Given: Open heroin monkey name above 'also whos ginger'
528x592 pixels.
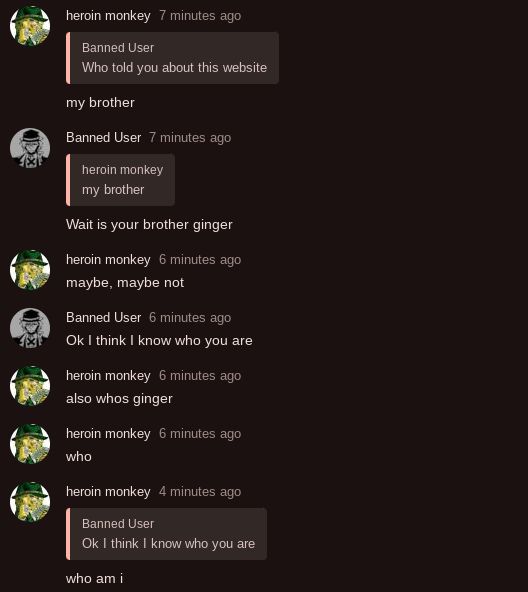Looking at the screenshot, I should click(x=108, y=376).
